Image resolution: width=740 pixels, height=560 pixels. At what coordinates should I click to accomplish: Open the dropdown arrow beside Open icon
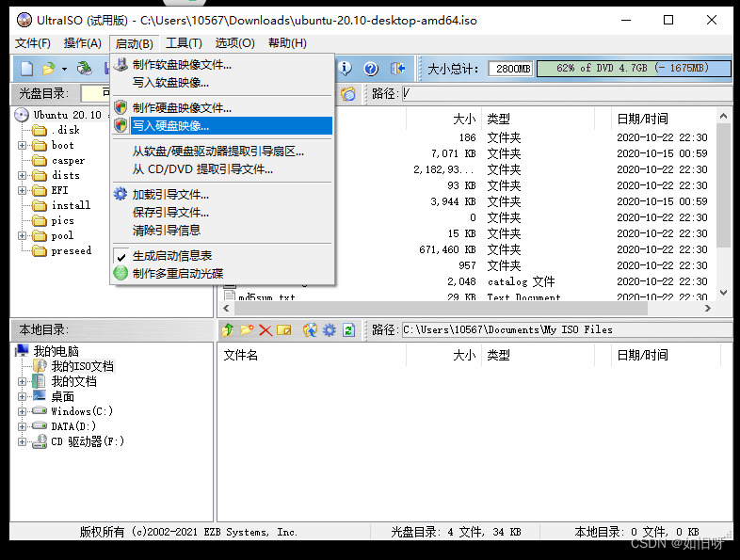(x=64, y=70)
